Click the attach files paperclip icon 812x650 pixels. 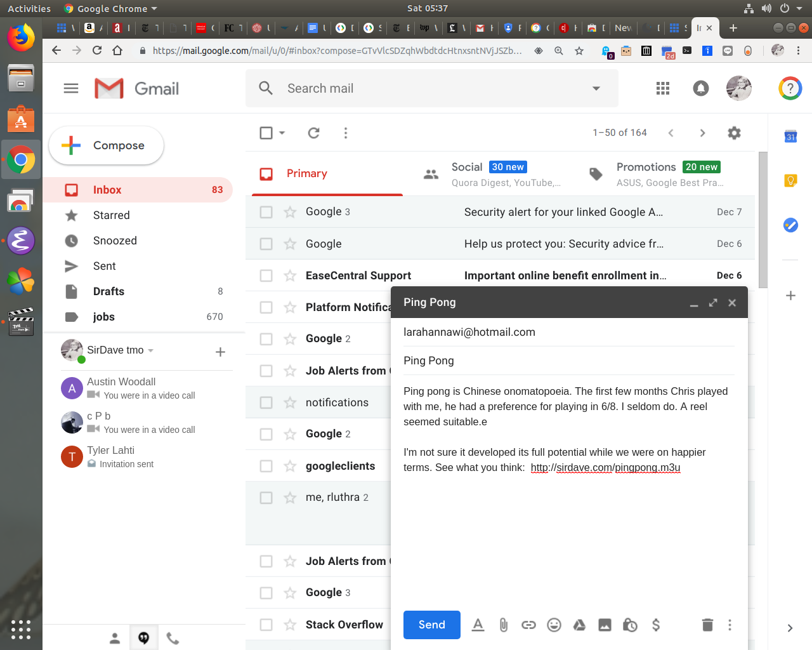(503, 625)
